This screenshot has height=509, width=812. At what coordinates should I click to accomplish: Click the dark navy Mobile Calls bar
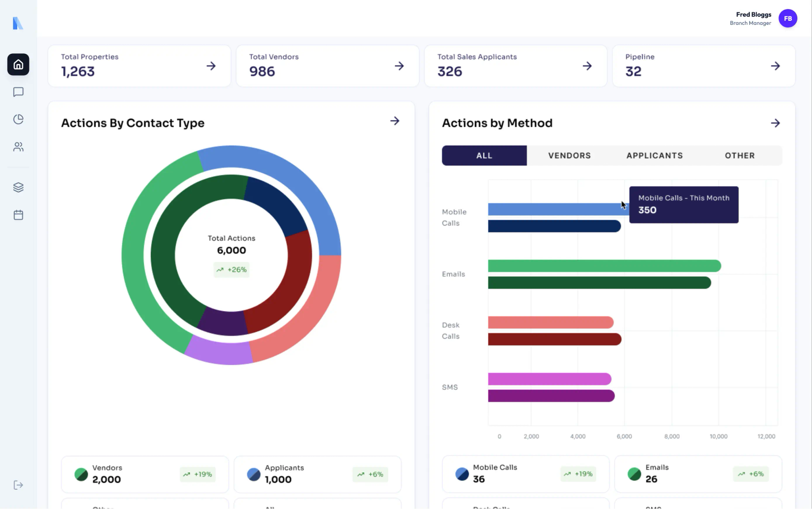[554, 226]
